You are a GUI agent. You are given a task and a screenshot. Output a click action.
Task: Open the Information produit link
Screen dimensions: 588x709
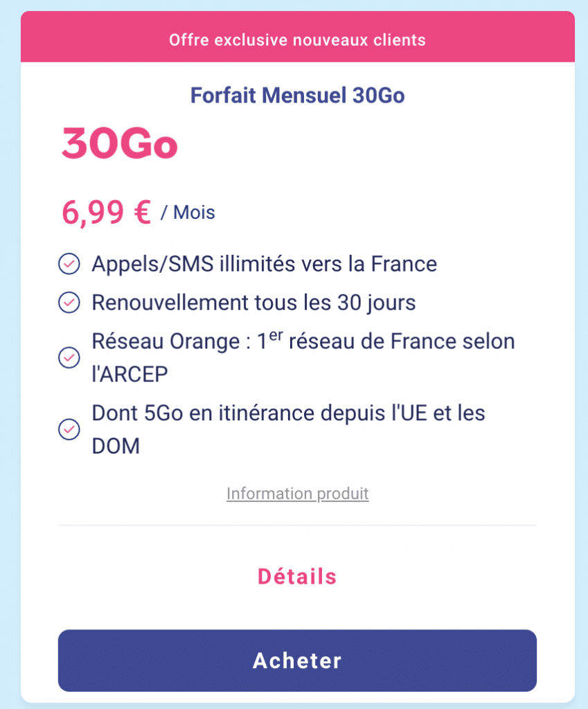pyautogui.click(x=298, y=494)
